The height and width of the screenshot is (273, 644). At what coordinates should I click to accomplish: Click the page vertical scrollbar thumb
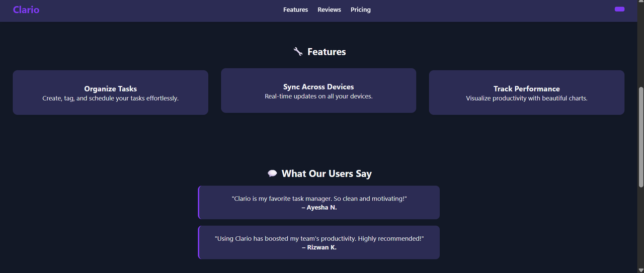(x=640, y=137)
